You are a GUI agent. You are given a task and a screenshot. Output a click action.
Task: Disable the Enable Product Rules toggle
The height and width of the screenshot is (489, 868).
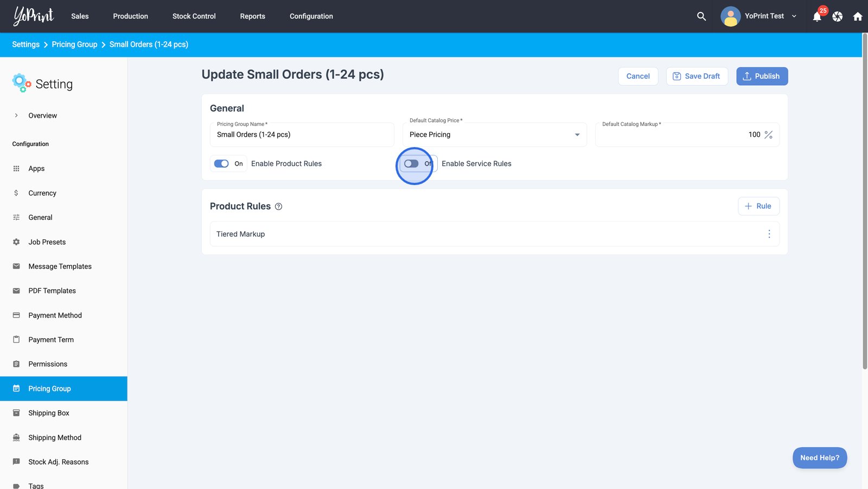coord(221,163)
